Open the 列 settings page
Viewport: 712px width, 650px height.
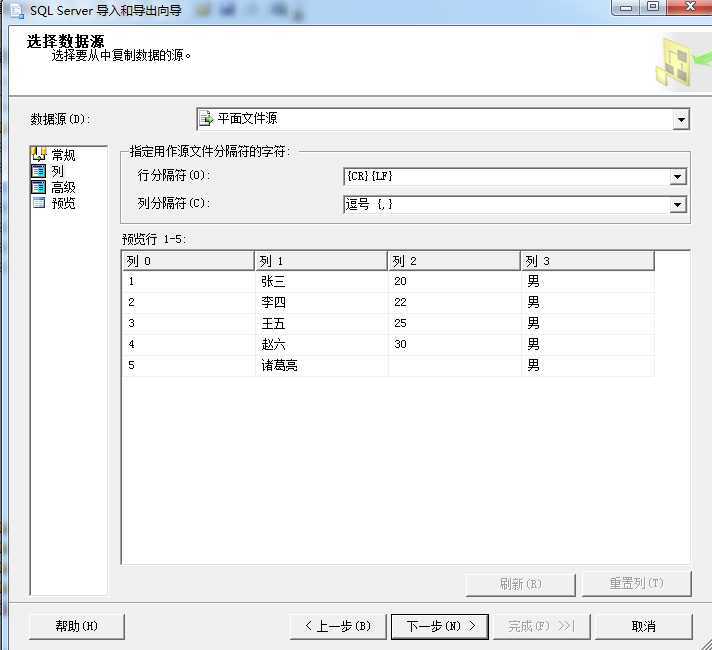pos(57,171)
